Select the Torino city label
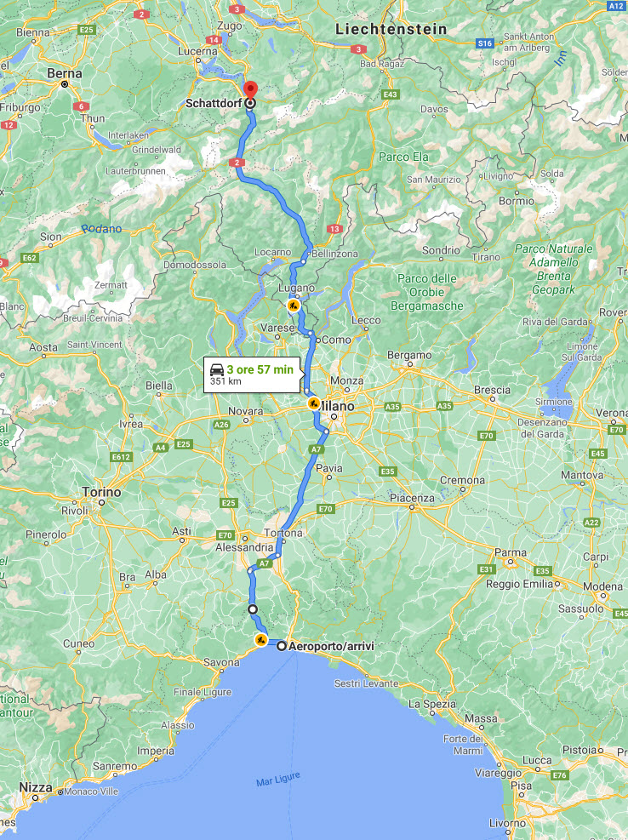The height and width of the screenshot is (840, 628). click(x=102, y=492)
